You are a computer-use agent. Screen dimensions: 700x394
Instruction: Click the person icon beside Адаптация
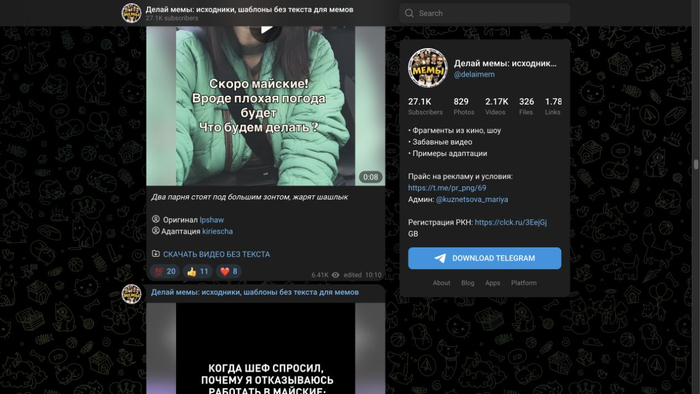click(x=156, y=231)
